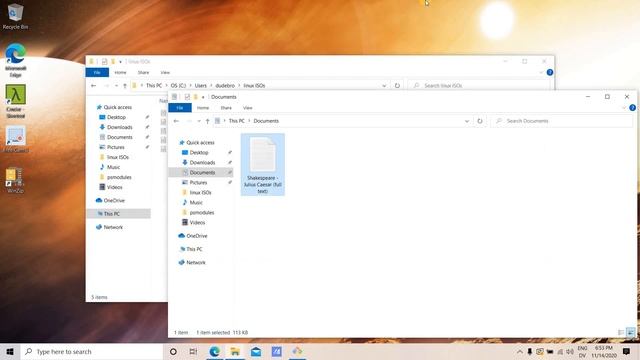Open Home tab in Documents window
640x360 pixels.
click(x=203, y=108)
